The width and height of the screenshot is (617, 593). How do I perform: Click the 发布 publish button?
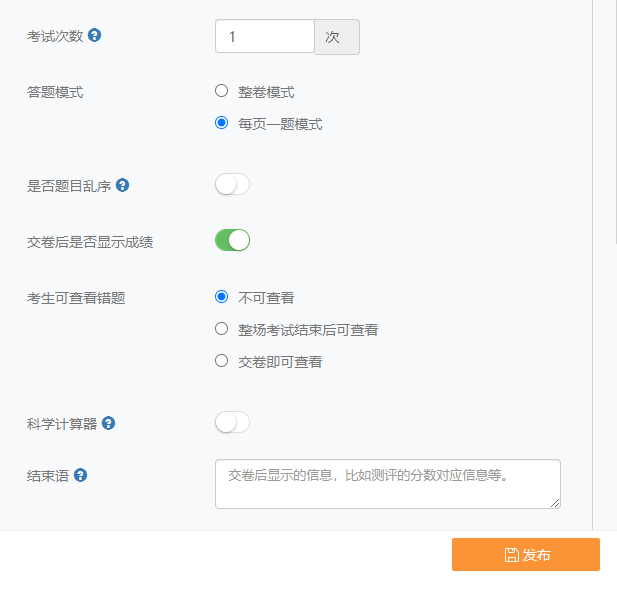[526, 554]
